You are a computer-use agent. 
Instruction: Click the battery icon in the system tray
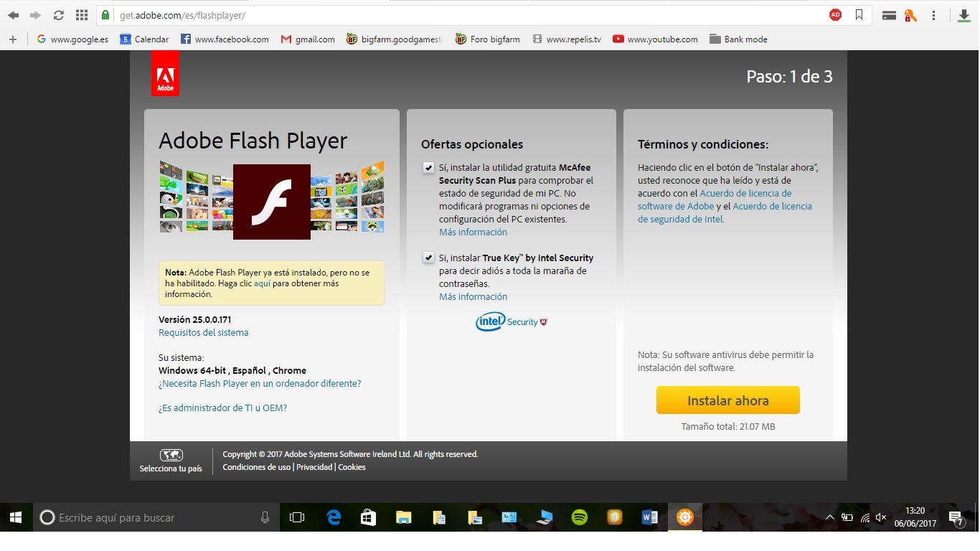[x=847, y=517]
